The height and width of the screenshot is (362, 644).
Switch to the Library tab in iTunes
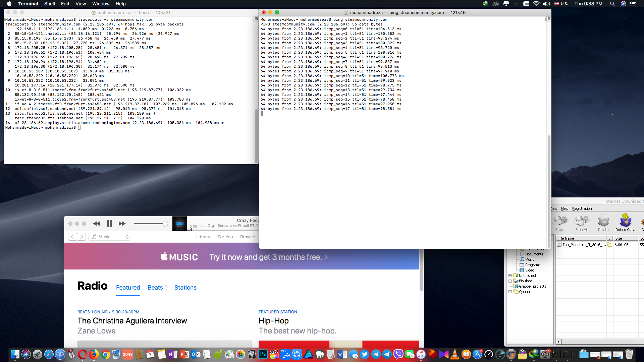[203, 237]
